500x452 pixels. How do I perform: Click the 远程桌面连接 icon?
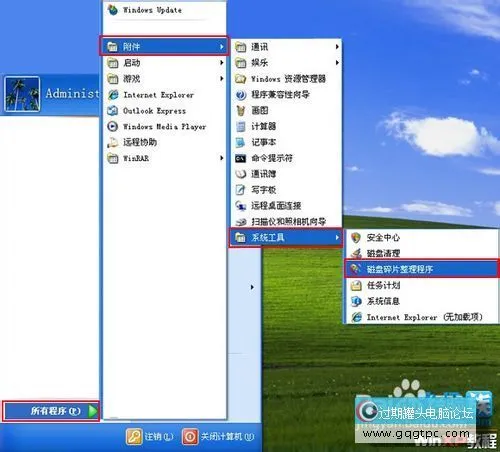coord(241,206)
